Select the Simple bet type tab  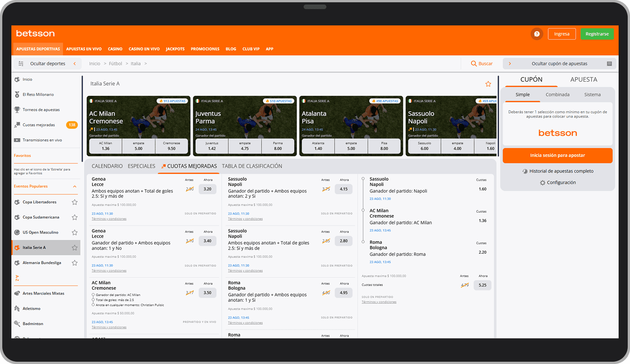523,95
